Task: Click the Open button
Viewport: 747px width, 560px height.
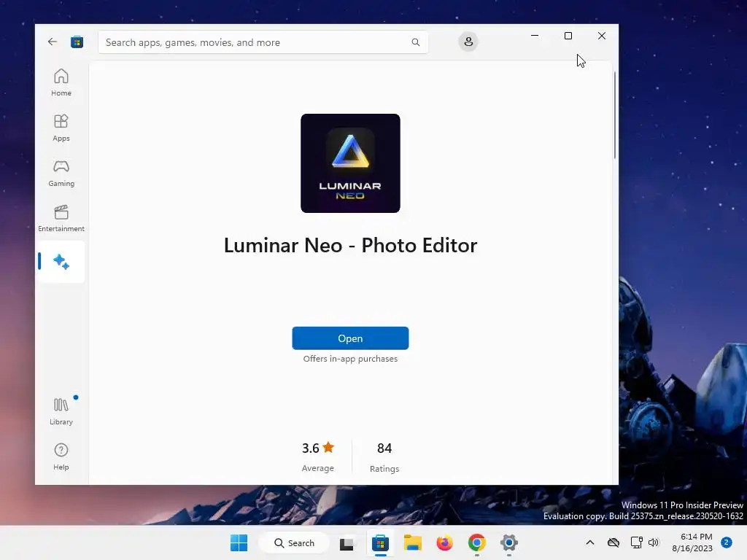Action: coord(350,338)
